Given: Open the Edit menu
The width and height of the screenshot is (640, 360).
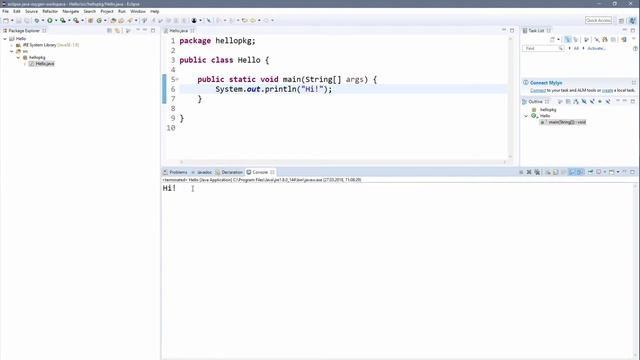Looking at the screenshot, I should [x=17, y=11].
